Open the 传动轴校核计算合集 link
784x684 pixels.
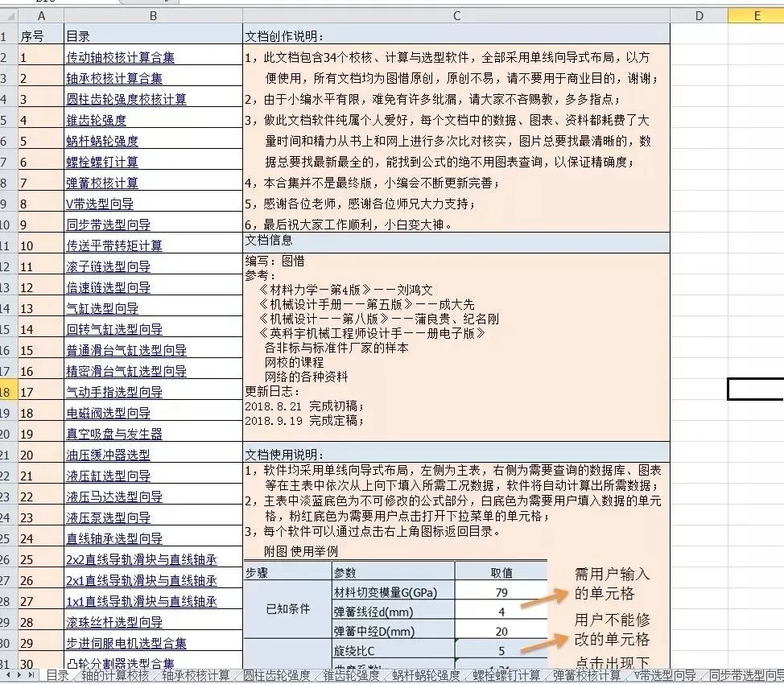tap(121, 57)
